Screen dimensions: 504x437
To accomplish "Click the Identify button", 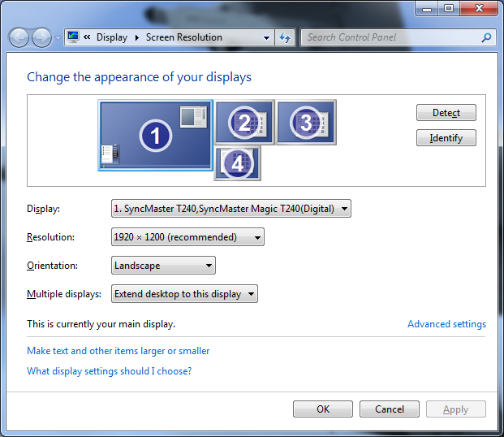I will [446, 138].
